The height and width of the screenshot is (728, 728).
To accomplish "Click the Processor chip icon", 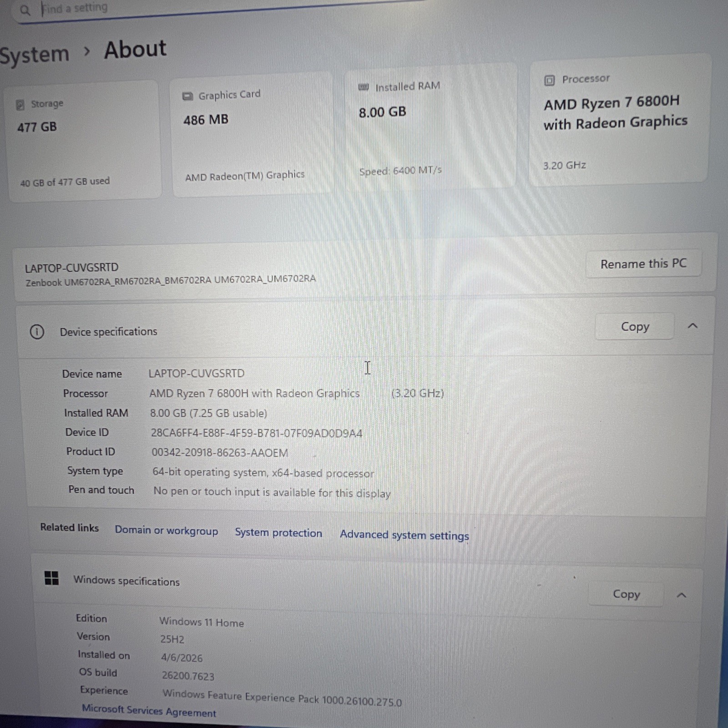I will (550, 81).
